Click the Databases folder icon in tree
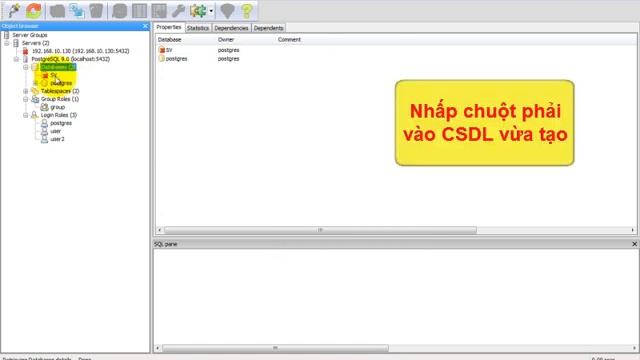Viewport: 640px width, 360px height. coord(35,67)
